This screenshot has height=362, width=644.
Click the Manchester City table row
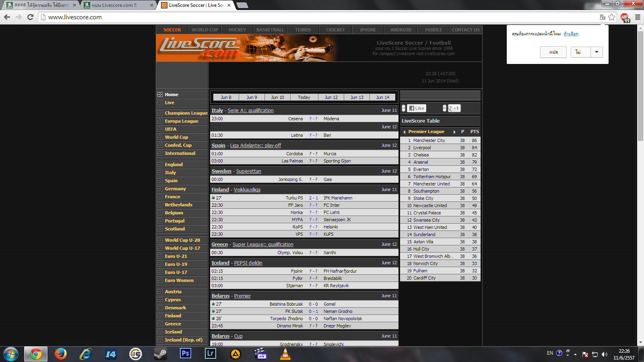[440, 140]
